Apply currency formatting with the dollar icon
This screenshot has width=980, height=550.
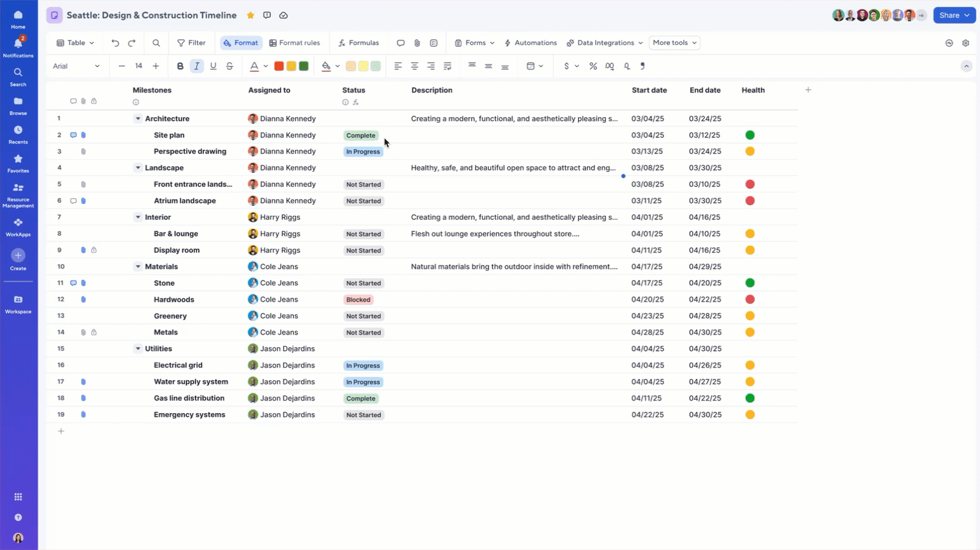click(568, 66)
